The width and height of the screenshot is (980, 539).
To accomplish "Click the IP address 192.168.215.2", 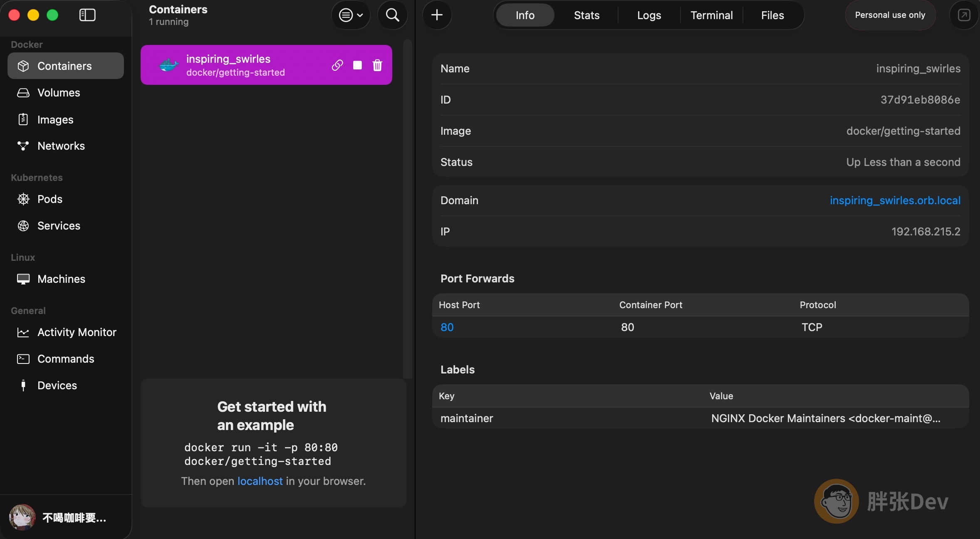I will point(926,232).
